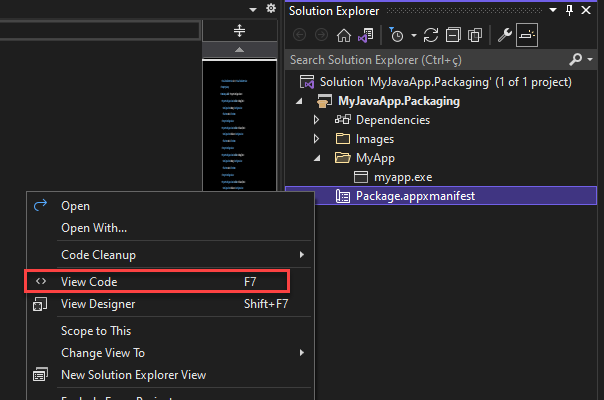This screenshot has width=604, height=400.
Task: Toggle the Preview Selected Items button
Action: tap(527, 35)
